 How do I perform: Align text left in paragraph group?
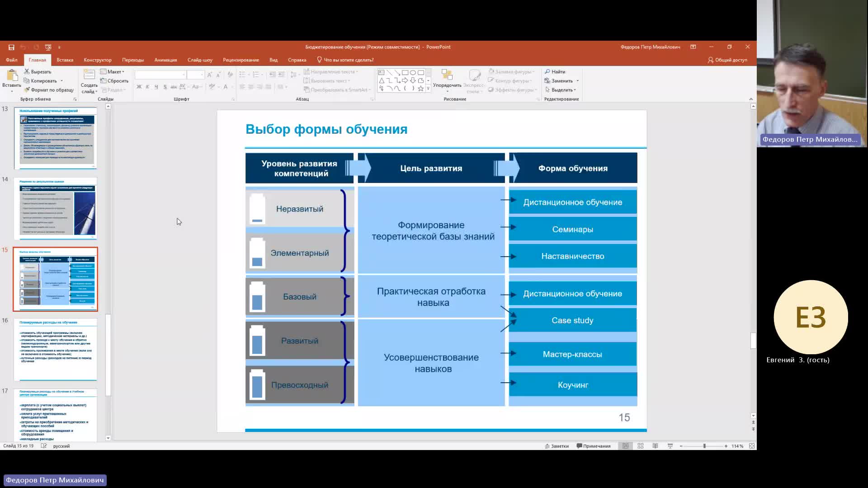pyautogui.click(x=242, y=87)
